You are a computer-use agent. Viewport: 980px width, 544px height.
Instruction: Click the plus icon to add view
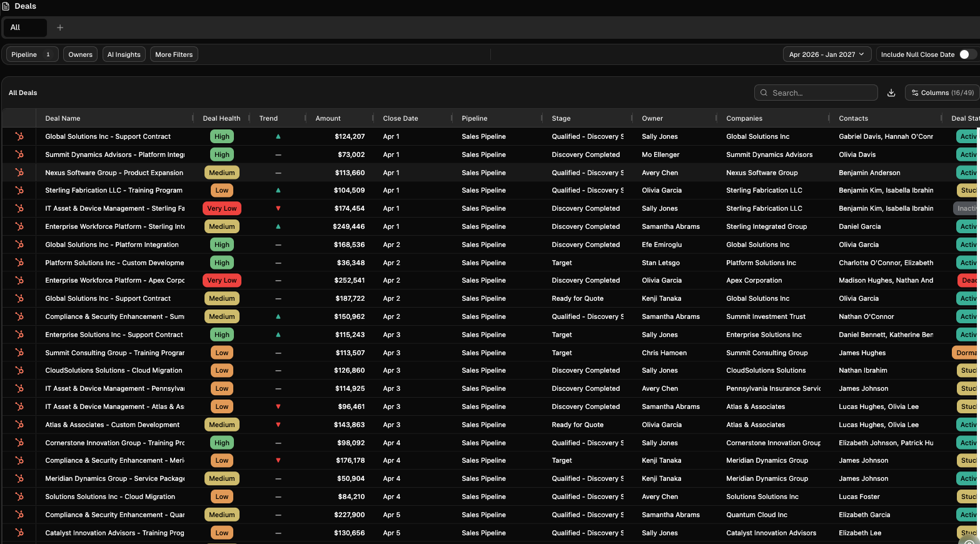[x=60, y=28]
